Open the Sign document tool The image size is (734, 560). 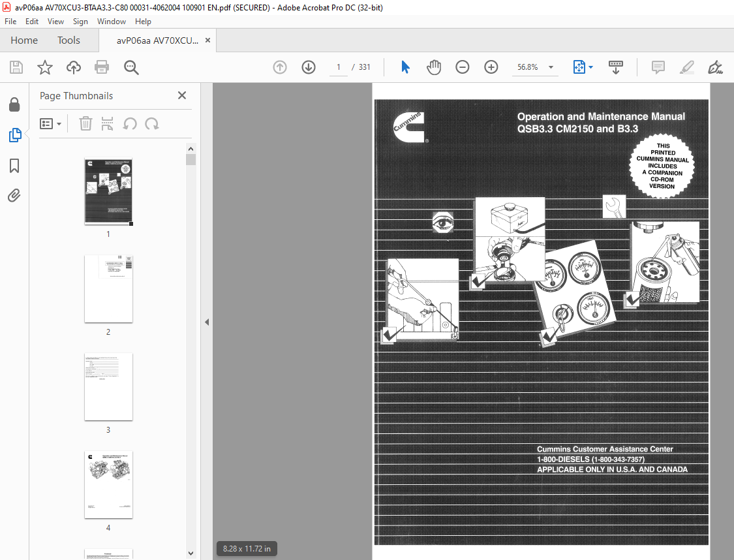pyautogui.click(x=715, y=67)
